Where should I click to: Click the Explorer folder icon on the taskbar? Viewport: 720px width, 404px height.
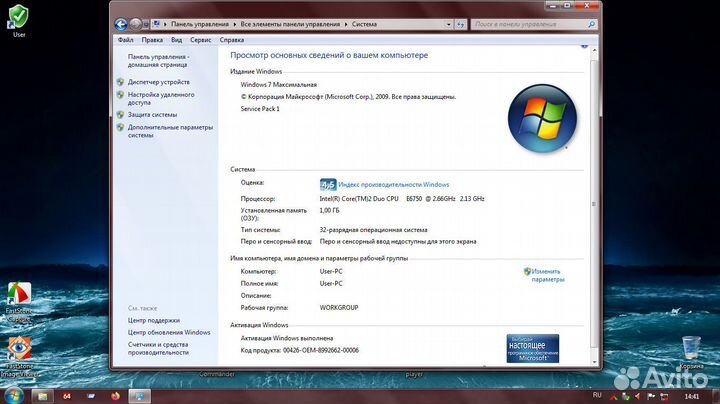click(x=43, y=396)
